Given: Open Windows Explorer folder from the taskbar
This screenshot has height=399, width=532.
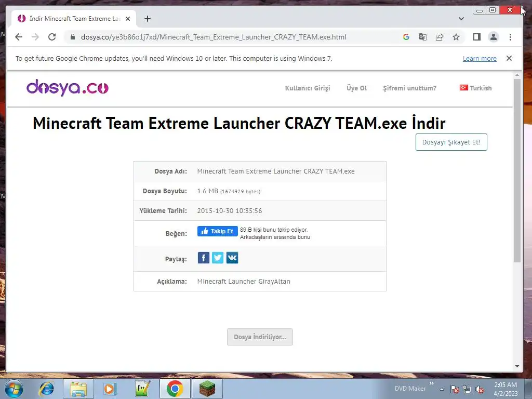Looking at the screenshot, I should coord(78,389).
